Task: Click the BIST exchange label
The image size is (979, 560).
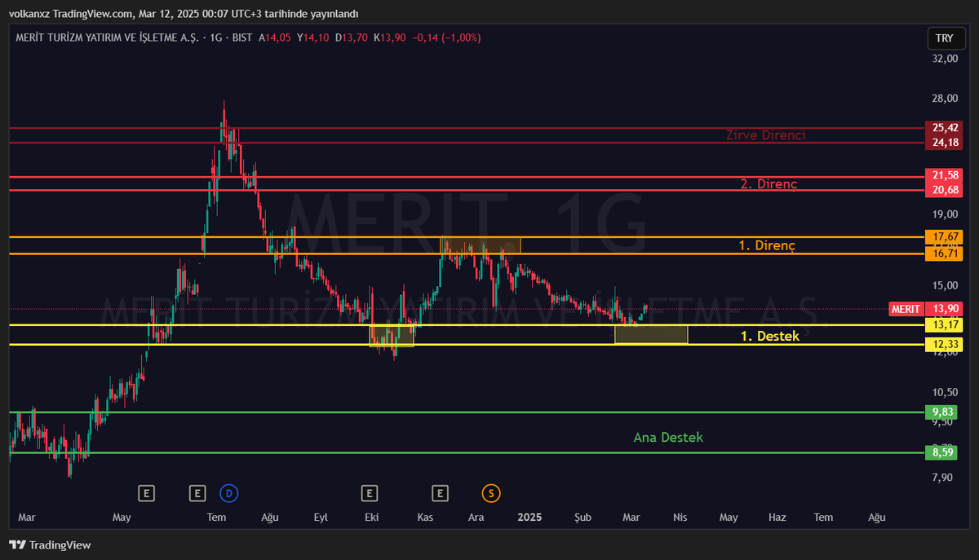Action: [242, 37]
